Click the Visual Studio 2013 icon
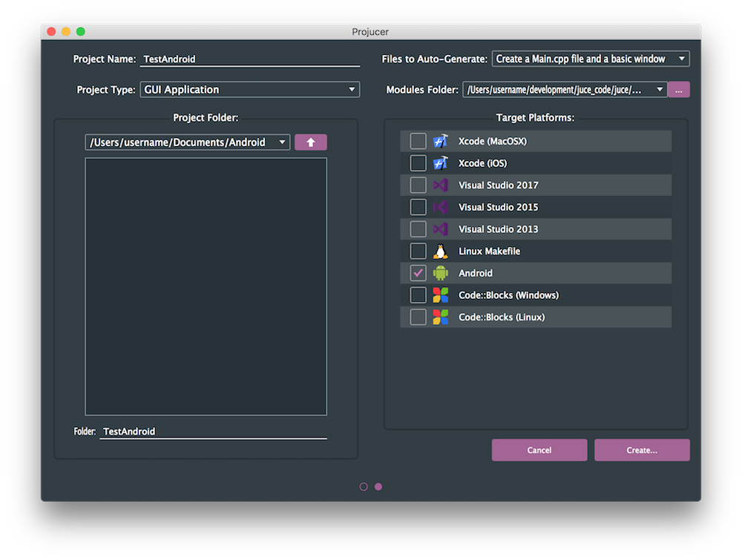The width and height of the screenshot is (742, 560). click(441, 229)
